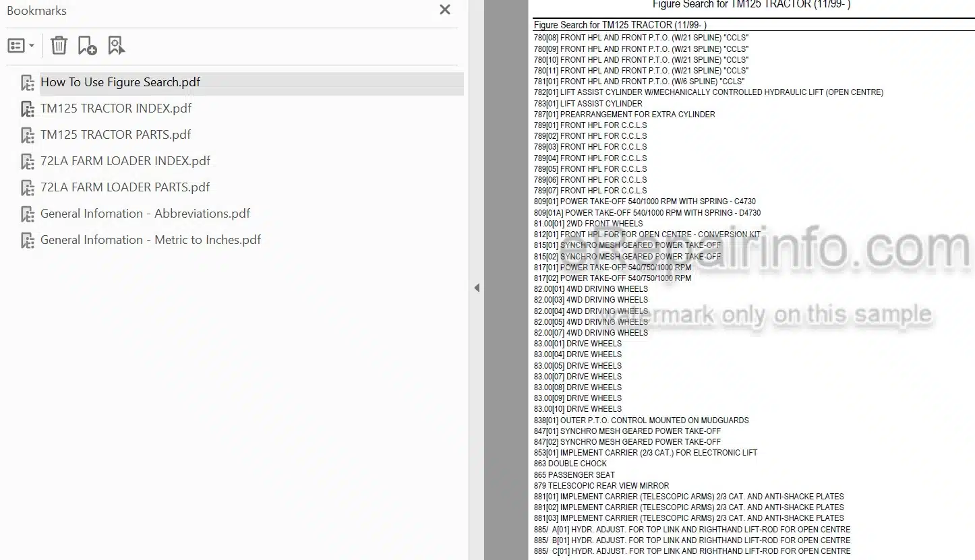The image size is (975, 560).
Task: Select 847[02] SYNCHRO MESH GEARED POWER TAKE-OFF
Action: click(627, 442)
